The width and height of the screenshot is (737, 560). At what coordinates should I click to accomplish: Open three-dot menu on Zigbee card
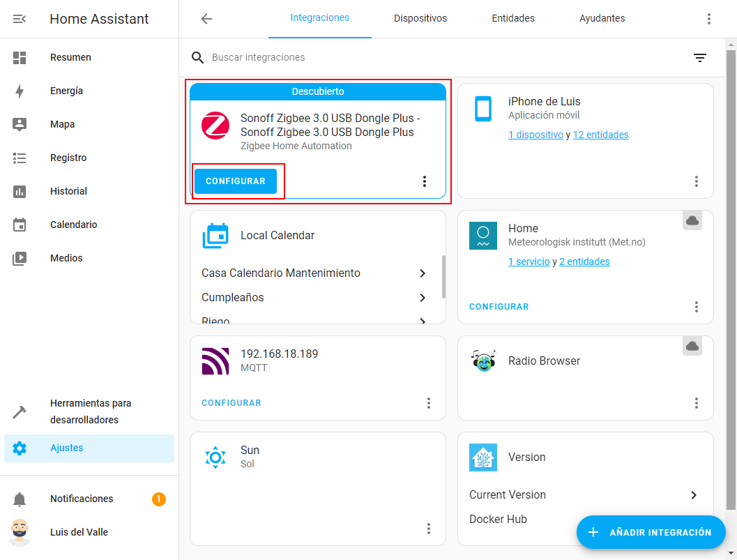tap(424, 181)
